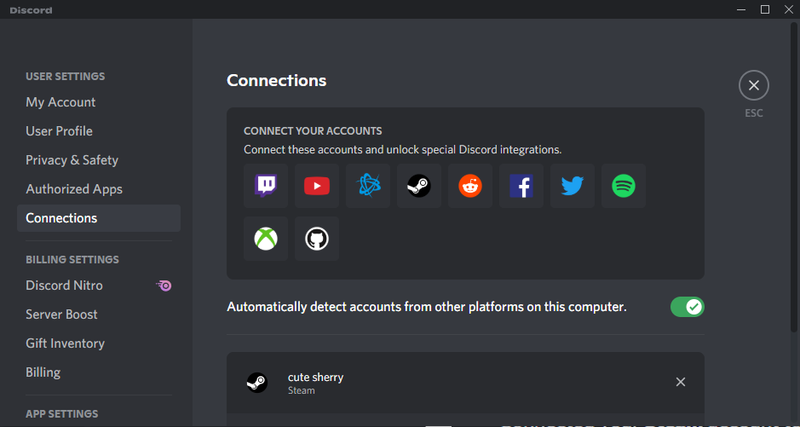
Task: Click the Steam logo next to cute sherry
Action: [x=257, y=382]
